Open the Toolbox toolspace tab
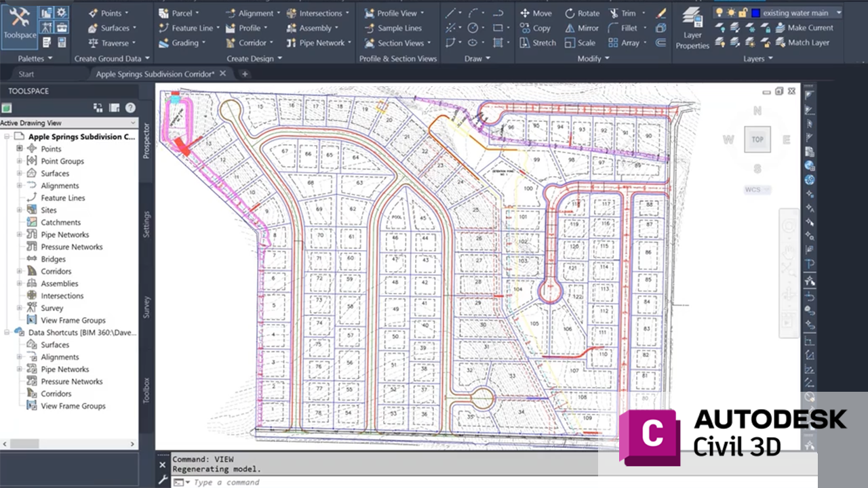868x488 pixels. pyautogui.click(x=146, y=390)
